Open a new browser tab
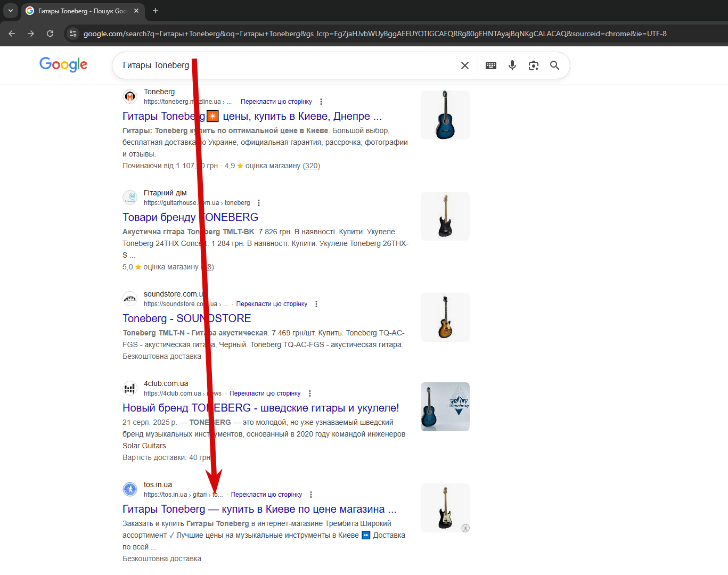The image size is (728, 575). pos(156,11)
